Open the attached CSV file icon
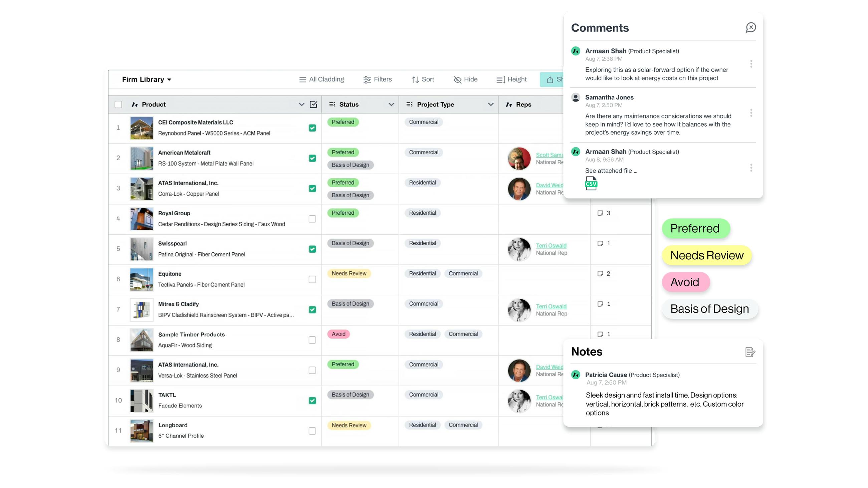The height and width of the screenshot is (488, 868). (591, 184)
